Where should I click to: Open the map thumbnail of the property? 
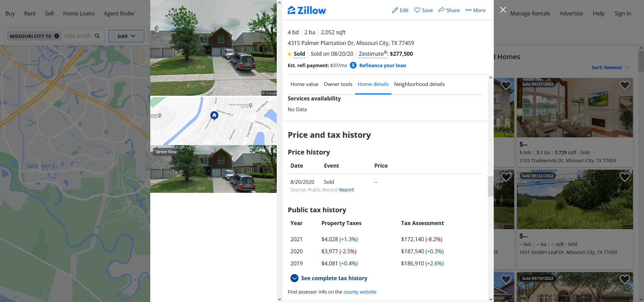[213, 121]
